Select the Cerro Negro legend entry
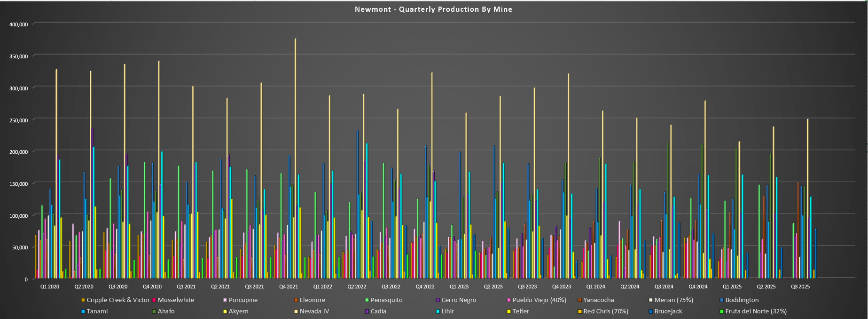This screenshot has height=319, width=868. coord(455,300)
